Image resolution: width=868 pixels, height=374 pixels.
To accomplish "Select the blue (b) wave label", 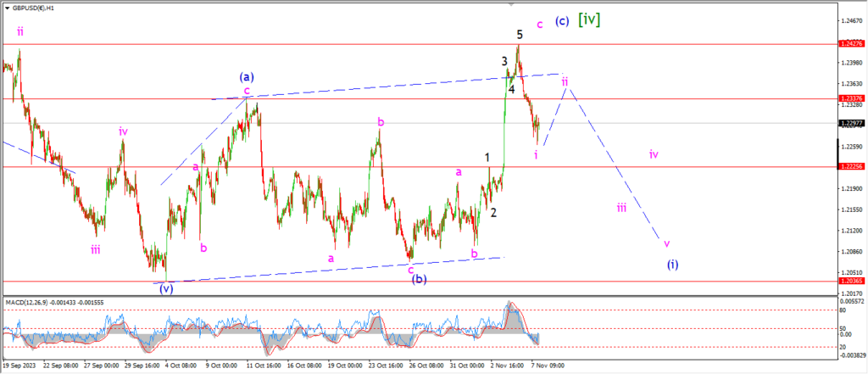I will (420, 279).
